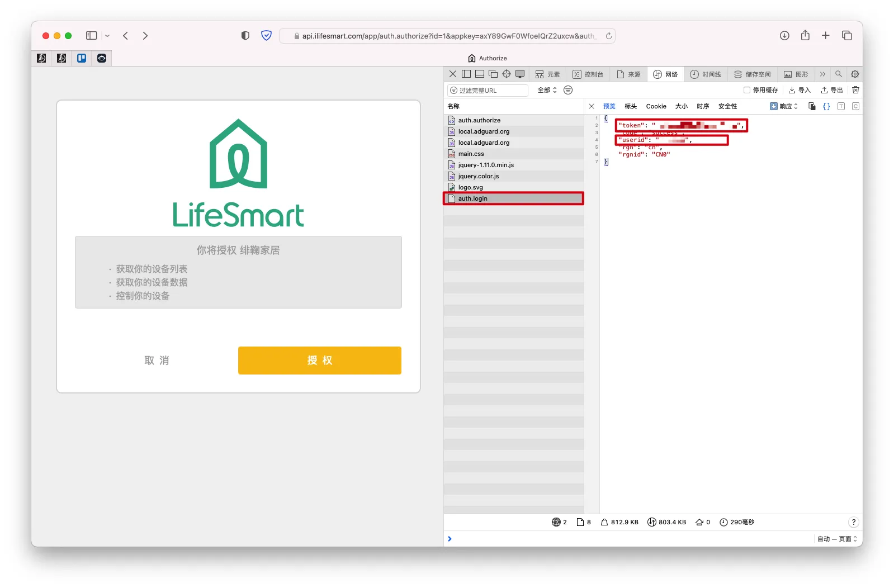The height and width of the screenshot is (588, 894).
Task: Toggle pretty print braces icon
Action: tap(826, 106)
